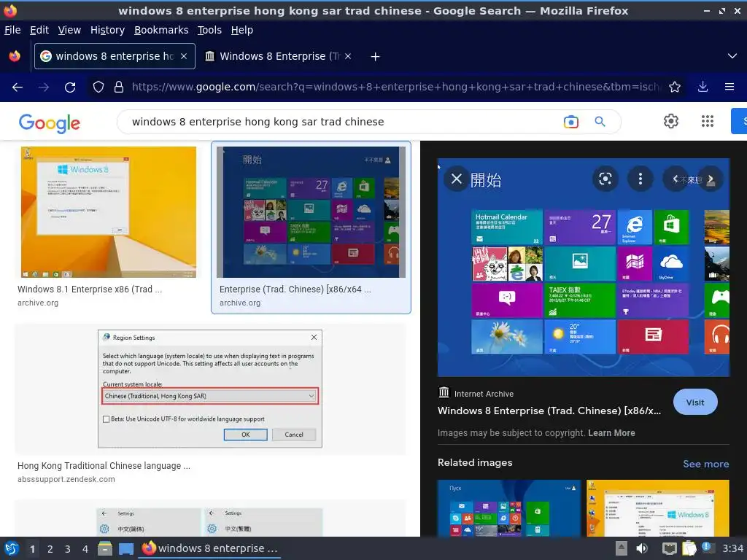Click archive.org under Windows 8.1 Enterprise

click(38, 303)
